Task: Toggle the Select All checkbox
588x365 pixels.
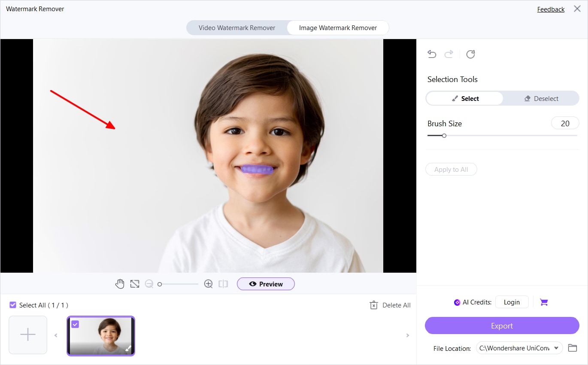Action: (x=13, y=305)
